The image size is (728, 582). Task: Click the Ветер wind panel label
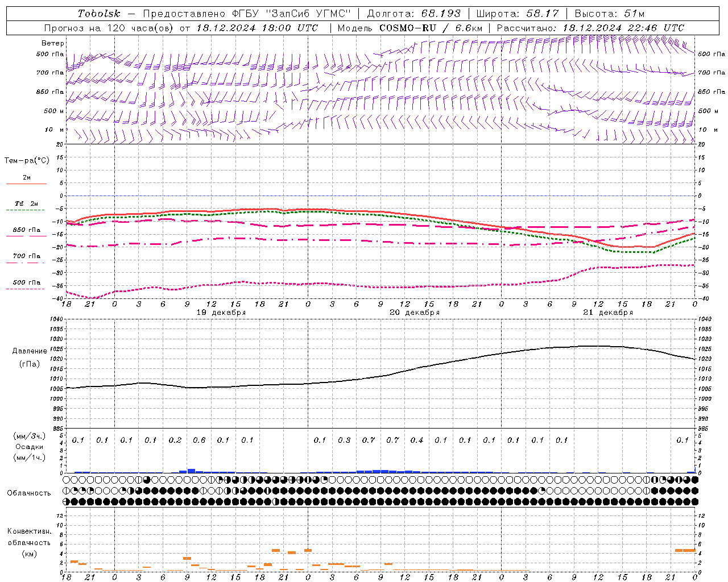53,43
